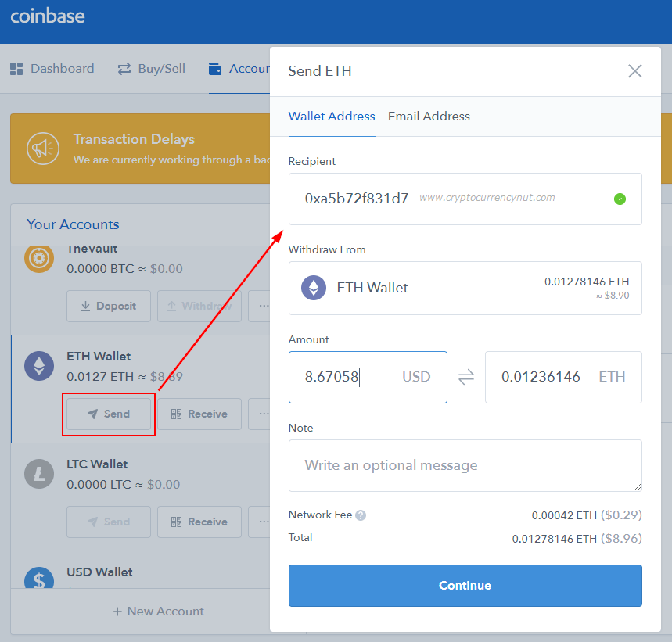The height and width of the screenshot is (642, 672).
Task: Switch to Email Address tab
Action: [429, 116]
